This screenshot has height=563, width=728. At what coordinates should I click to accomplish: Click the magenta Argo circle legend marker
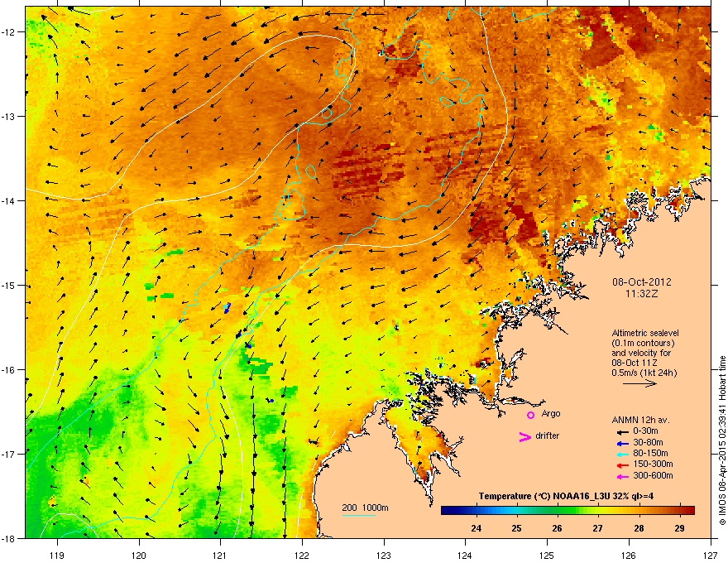530,415
